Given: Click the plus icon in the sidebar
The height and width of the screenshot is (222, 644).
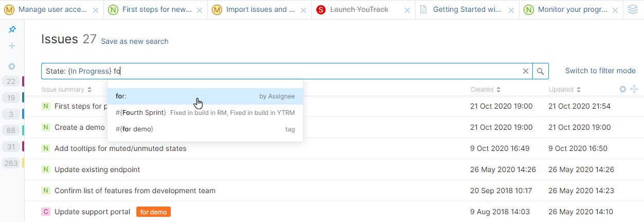Looking at the screenshot, I should [12, 46].
